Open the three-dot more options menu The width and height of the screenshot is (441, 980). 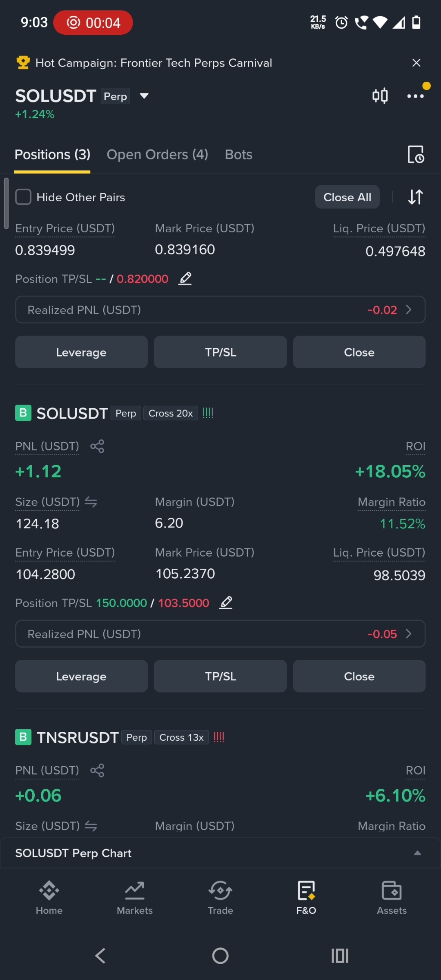(415, 96)
